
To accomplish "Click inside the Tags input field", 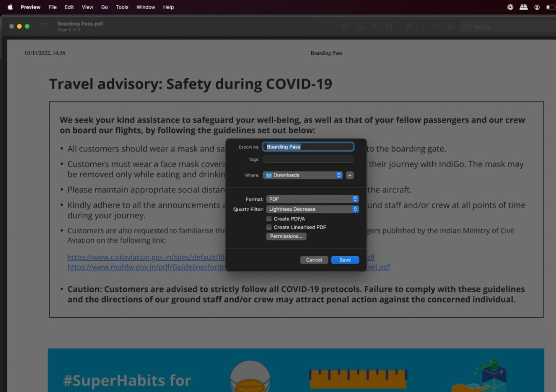I will pyautogui.click(x=307, y=159).
